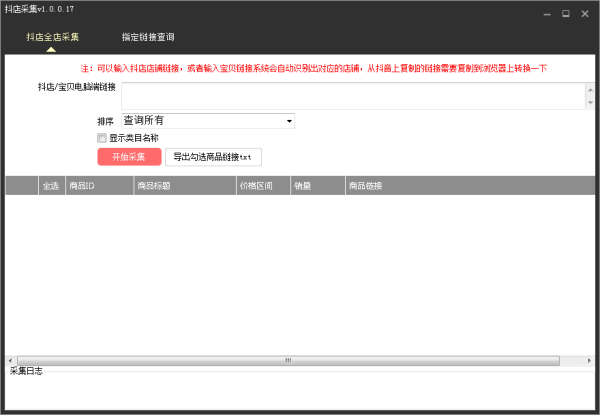Enable the 显示类目名称 checkbox

(x=102, y=138)
